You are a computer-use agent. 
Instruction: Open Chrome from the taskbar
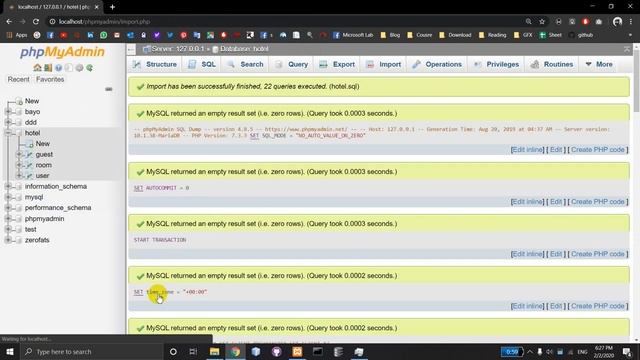pyautogui.click(x=235, y=352)
